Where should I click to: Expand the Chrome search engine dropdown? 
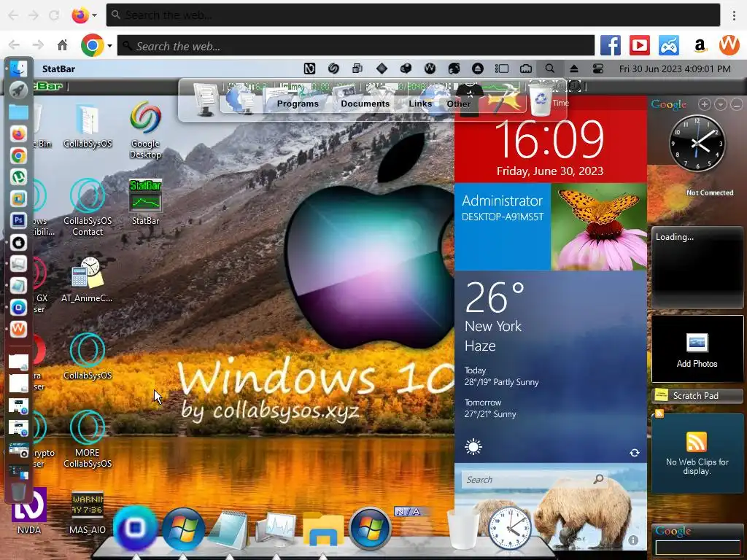tap(109, 46)
